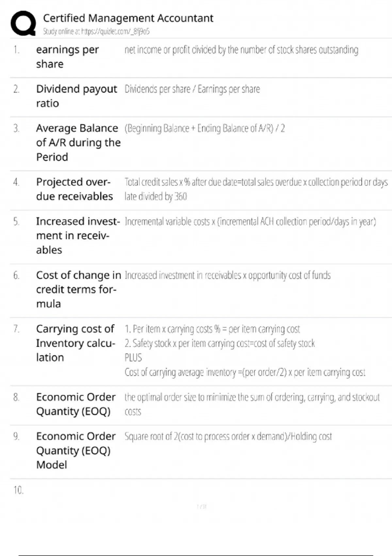Select 'Carrying cost of Inventory calculation' term
Viewport: 392px width, 556px height.
click(x=75, y=343)
